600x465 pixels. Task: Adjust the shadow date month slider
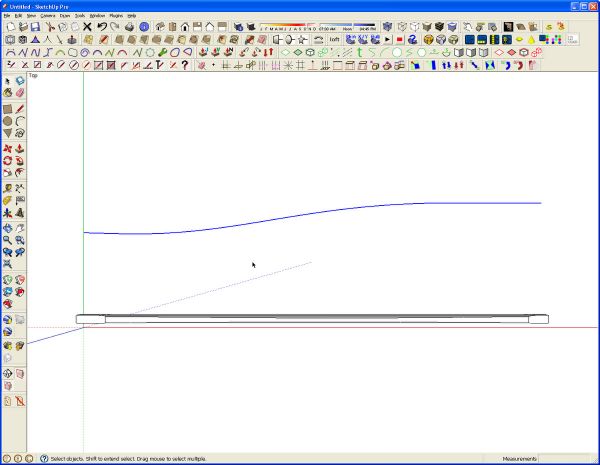[x=288, y=27]
